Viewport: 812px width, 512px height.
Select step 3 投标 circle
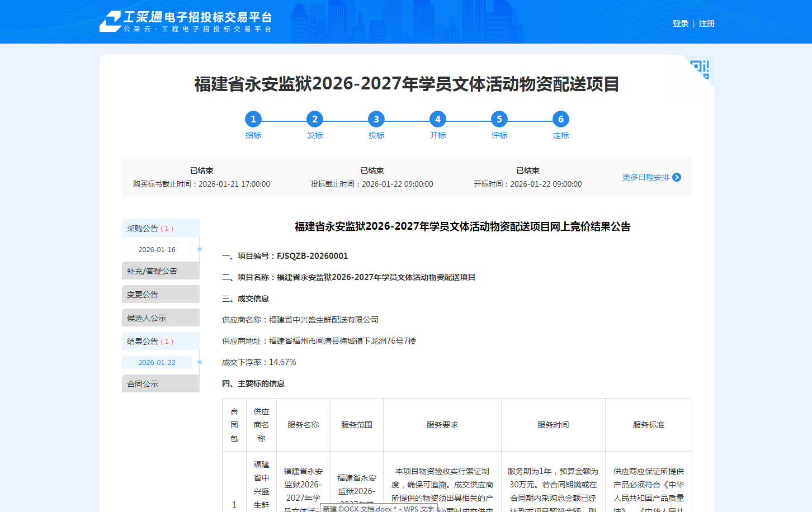[376, 119]
